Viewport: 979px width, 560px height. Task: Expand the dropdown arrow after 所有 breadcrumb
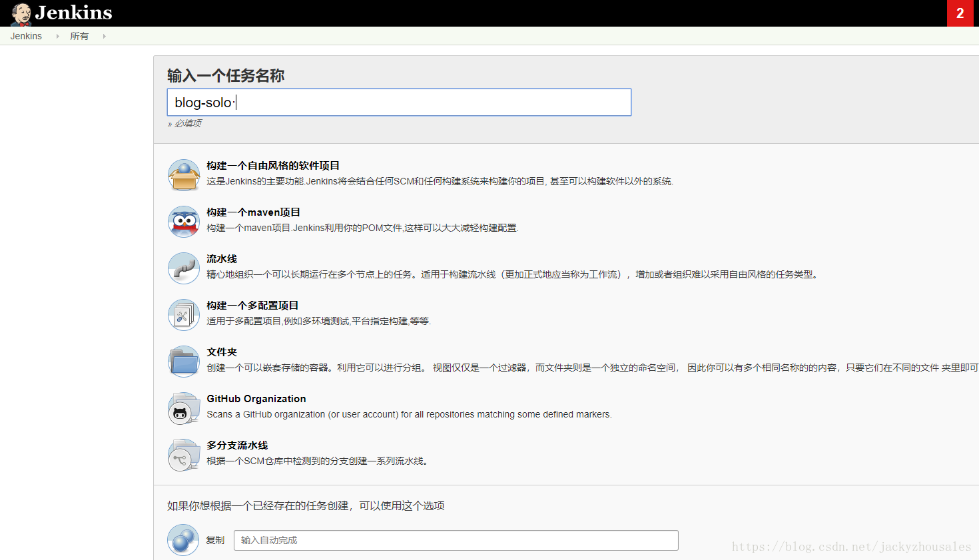point(104,36)
